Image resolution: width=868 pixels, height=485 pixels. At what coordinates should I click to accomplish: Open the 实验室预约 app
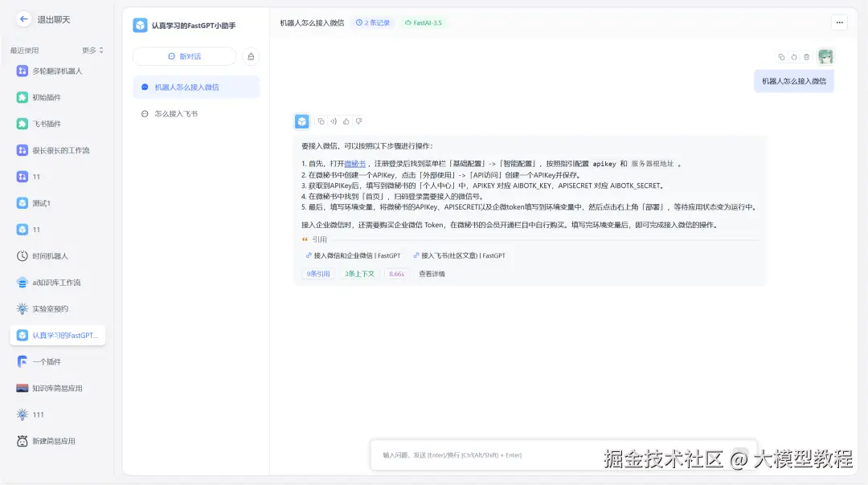58,308
